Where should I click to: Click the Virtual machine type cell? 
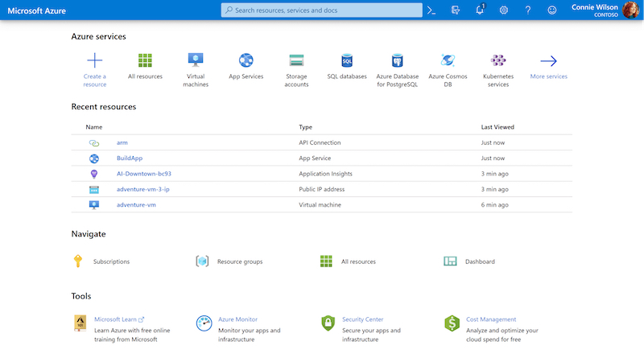point(320,205)
